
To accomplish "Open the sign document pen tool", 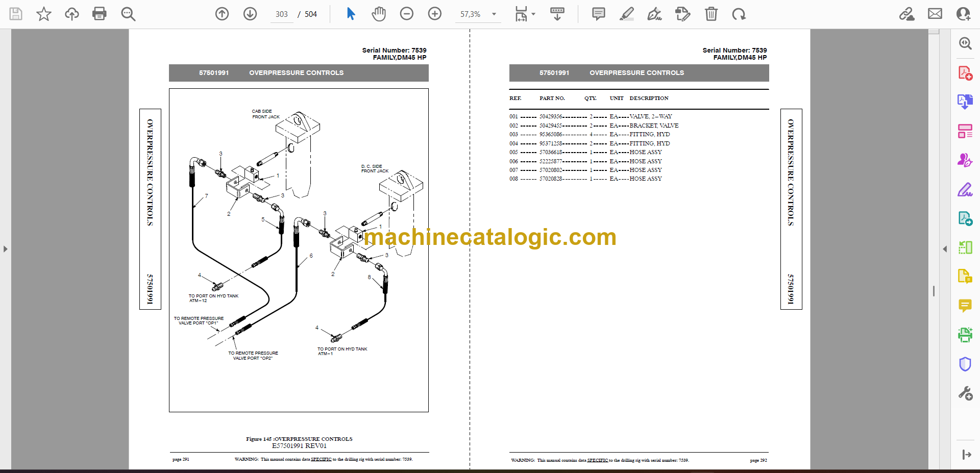I will 654,14.
